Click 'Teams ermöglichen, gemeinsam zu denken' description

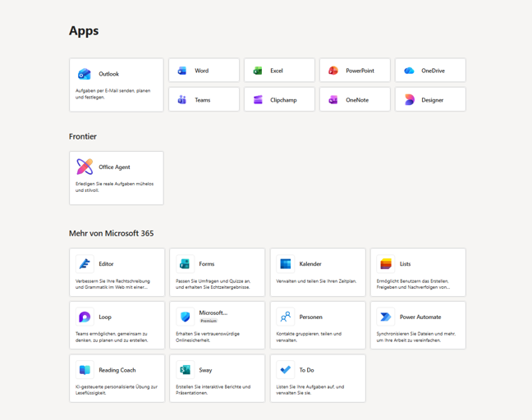(112, 337)
